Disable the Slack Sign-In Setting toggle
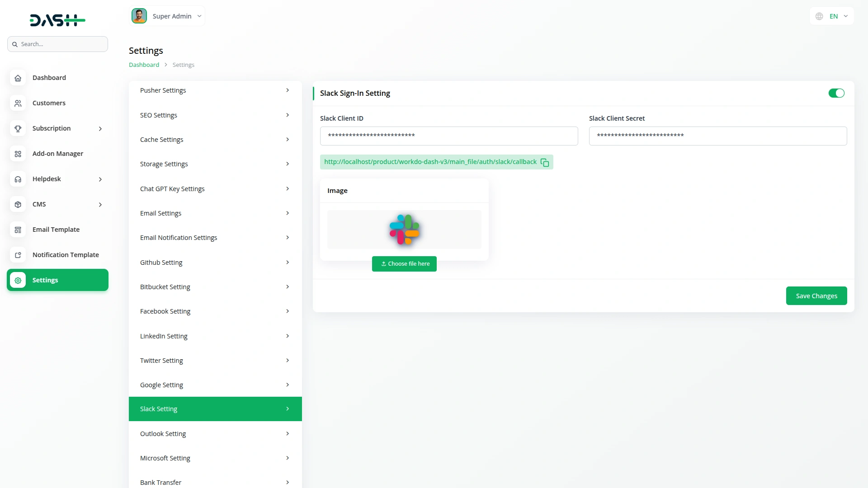 coord(836,93)
